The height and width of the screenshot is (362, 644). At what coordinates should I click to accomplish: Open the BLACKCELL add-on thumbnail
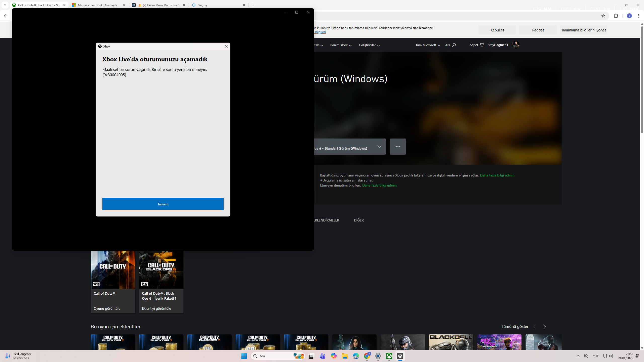click(x=451, y=342)
